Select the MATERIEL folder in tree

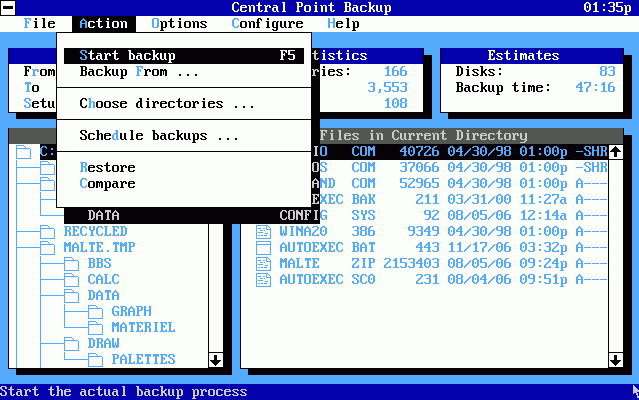[x=143, y=327]
